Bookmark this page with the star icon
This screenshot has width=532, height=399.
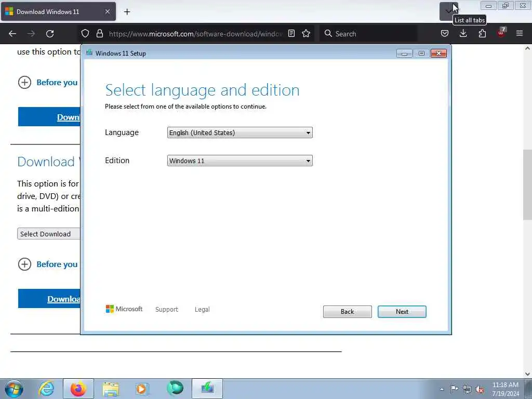pyautogui.click(x=306, y=33)
